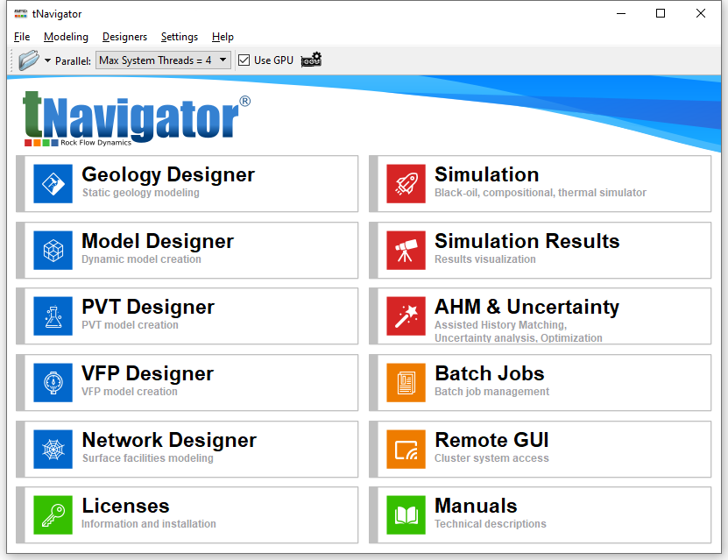
Task: Click 'Static geology modeling' subtitle
Action: point(141,193)
